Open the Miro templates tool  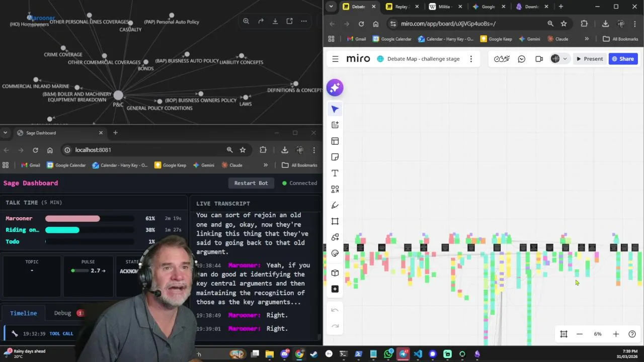(x=335, y=141)
